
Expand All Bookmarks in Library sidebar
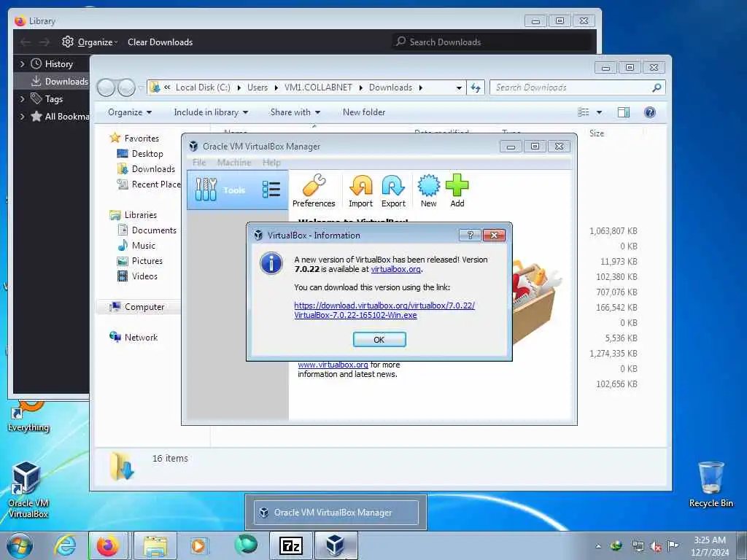(23, 117)
